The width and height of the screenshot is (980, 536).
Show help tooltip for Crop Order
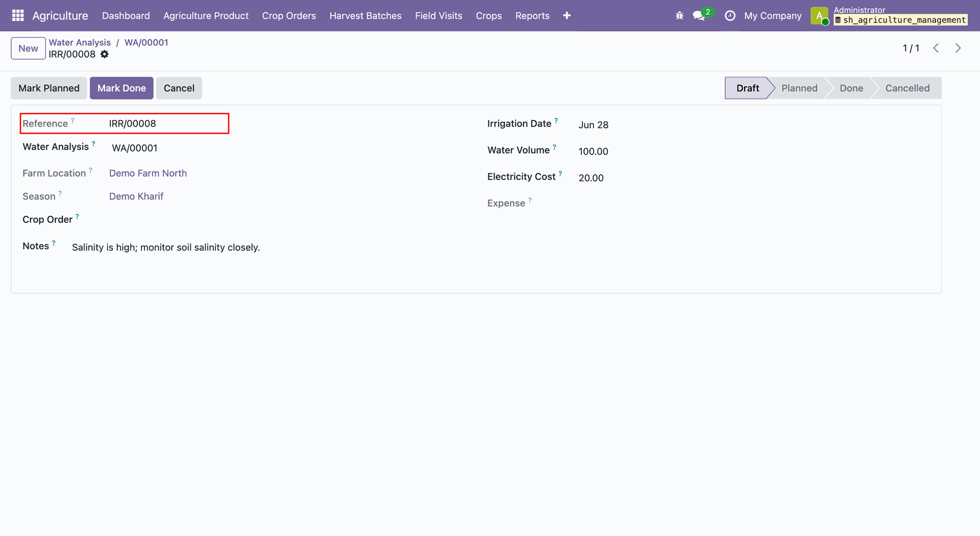77,216
